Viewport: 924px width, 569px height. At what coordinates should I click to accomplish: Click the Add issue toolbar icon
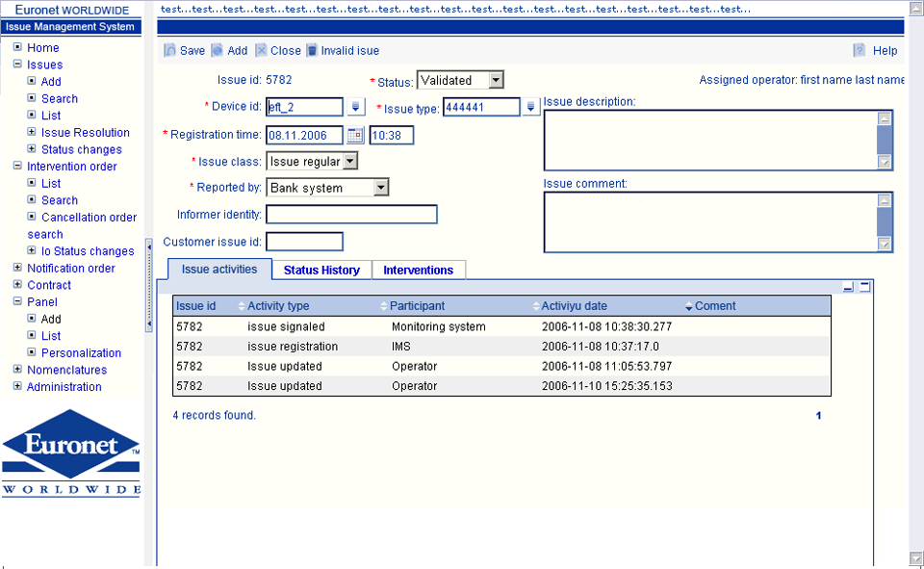coord(218,51)
